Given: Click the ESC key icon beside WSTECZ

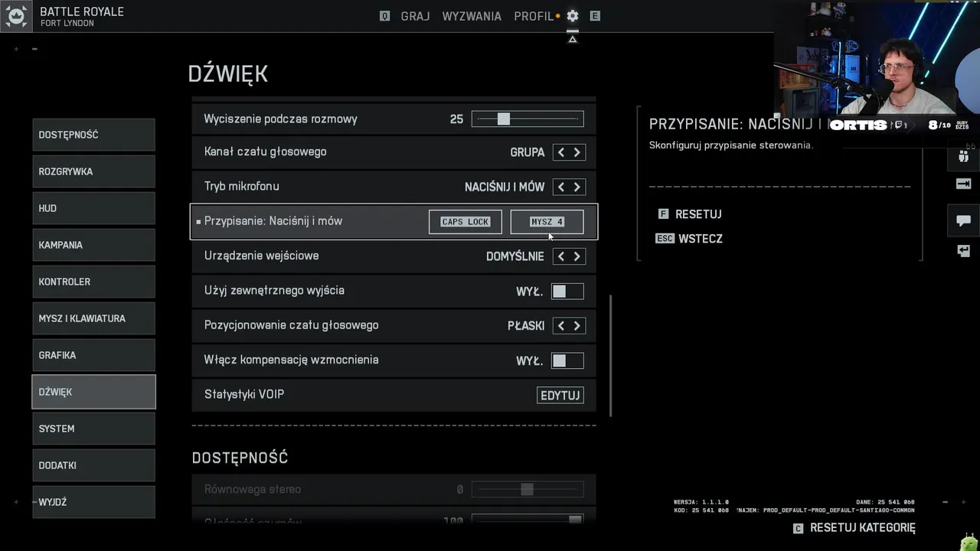Looking at the screenshot, I should click(665, 239).
